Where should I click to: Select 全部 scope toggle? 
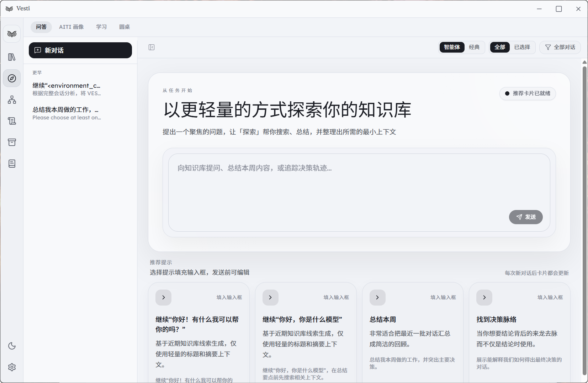tap(500, 47)
